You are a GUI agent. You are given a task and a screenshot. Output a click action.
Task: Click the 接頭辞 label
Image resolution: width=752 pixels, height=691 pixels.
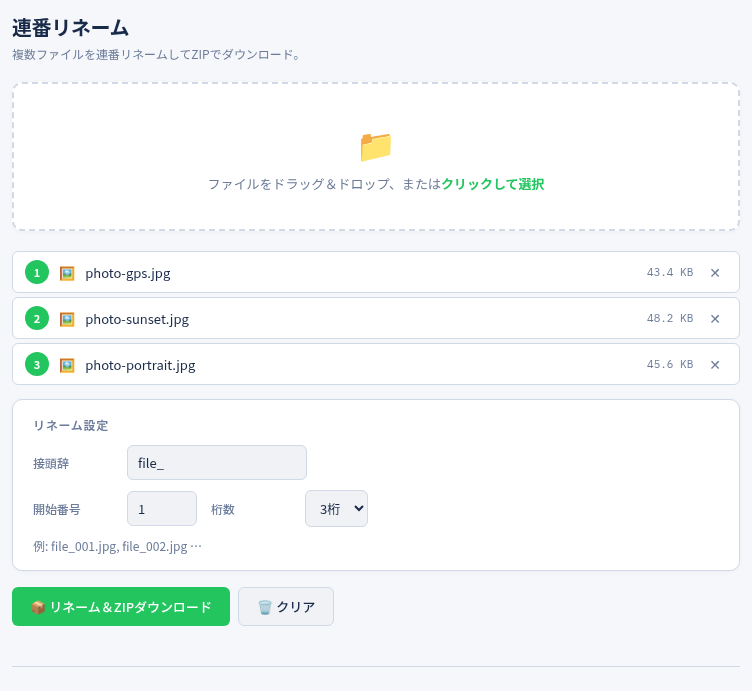click(x=51, y=464)
